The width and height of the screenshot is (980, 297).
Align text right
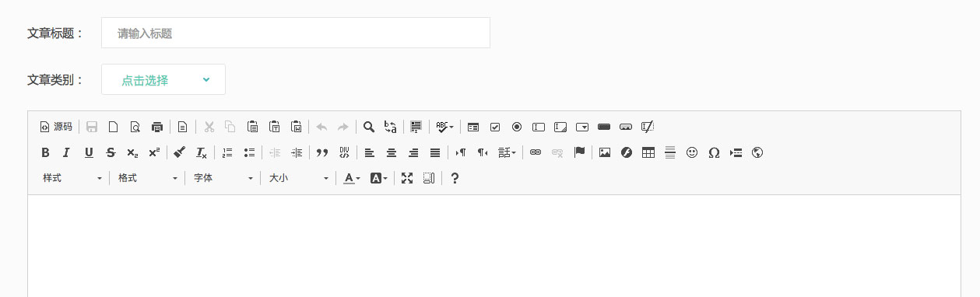[413, 152]
